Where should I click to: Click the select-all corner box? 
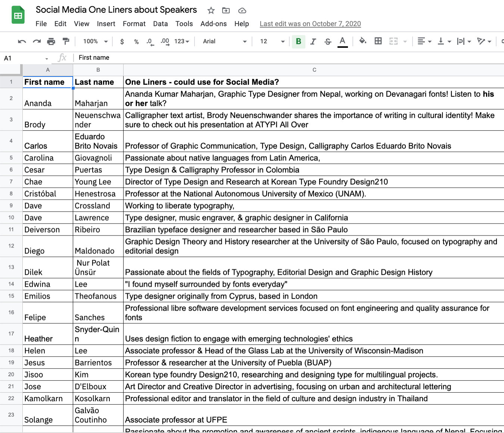click(11, 70)
